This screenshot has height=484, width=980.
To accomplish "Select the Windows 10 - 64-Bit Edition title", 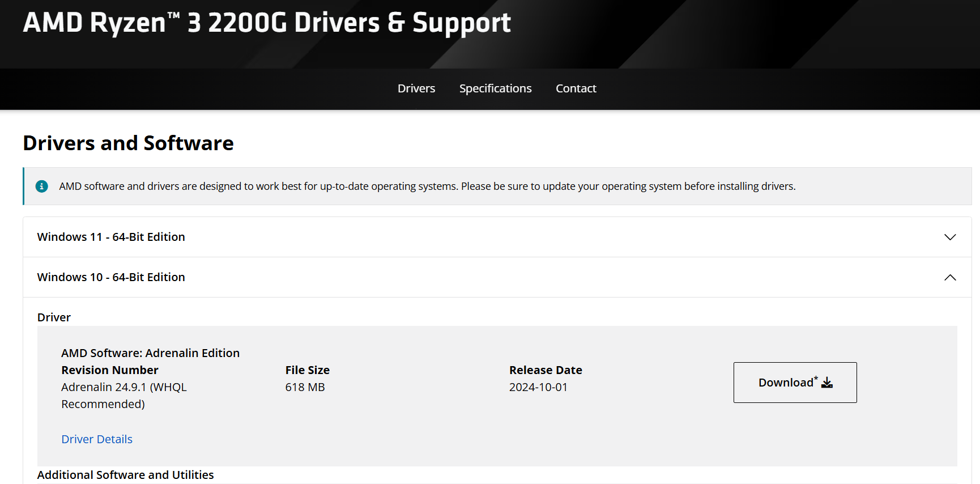I will point(111,277).
